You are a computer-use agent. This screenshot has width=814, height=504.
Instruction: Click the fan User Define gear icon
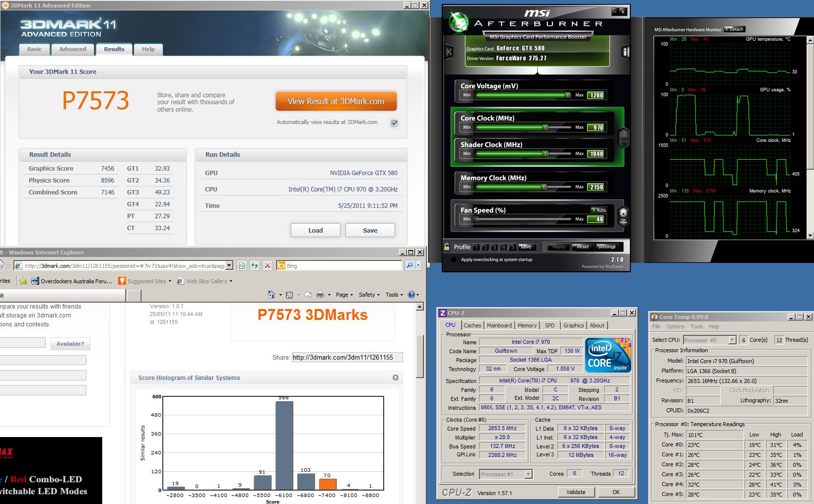623,216
